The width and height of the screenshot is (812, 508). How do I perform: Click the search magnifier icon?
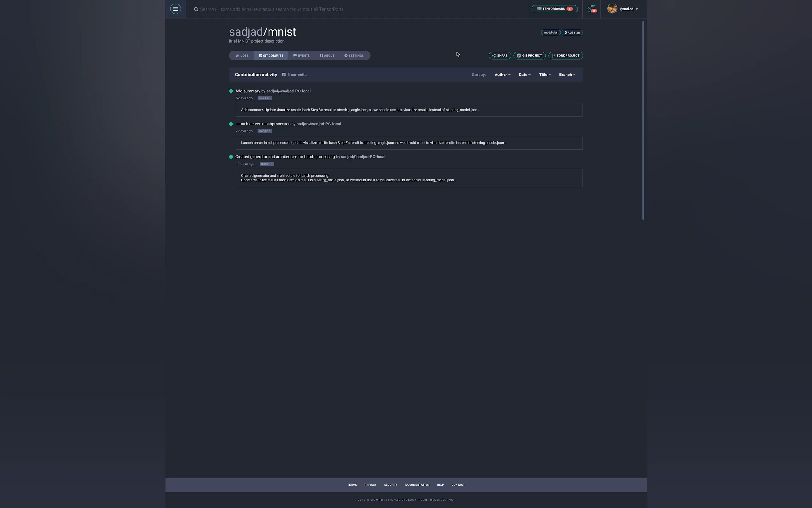196,9
